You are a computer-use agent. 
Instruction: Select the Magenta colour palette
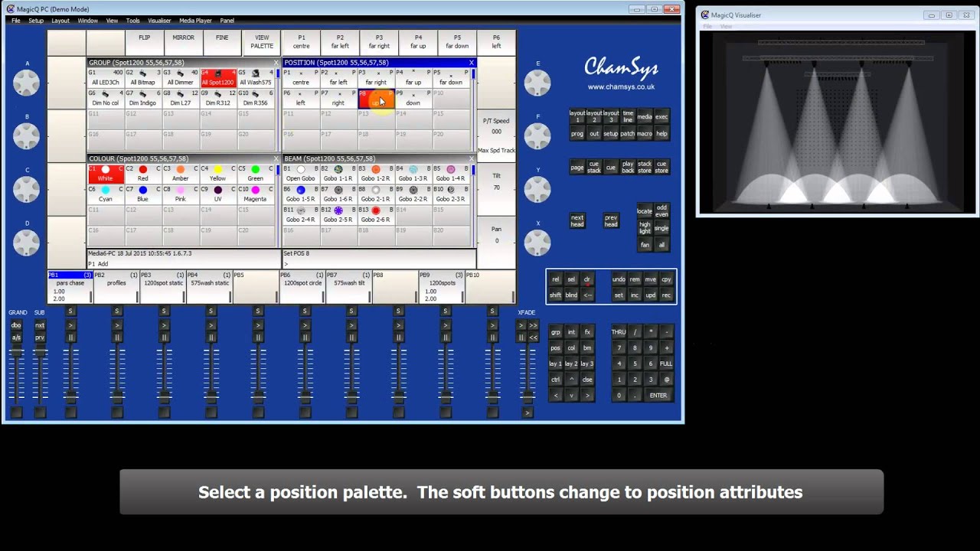pos(255,194)
